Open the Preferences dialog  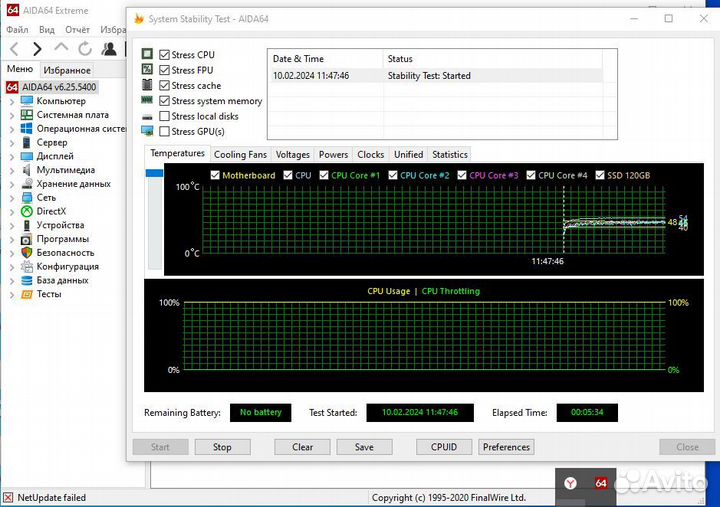click(x=506, y=447)
